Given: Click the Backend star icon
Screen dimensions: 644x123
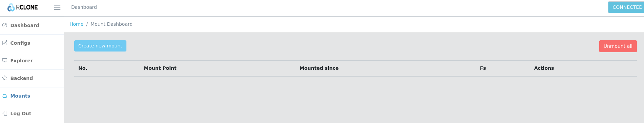Looking at the screenshot, I should click(x=5, y=78).
